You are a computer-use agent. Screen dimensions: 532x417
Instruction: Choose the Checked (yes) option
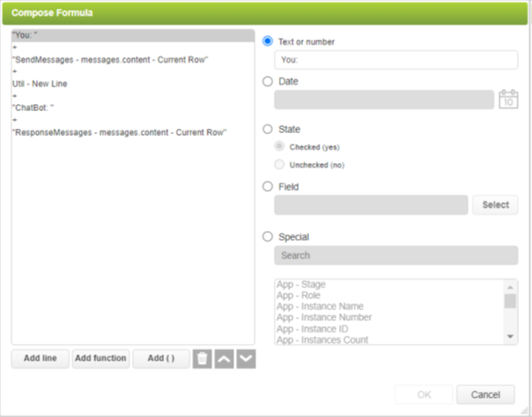click(279, 146)
